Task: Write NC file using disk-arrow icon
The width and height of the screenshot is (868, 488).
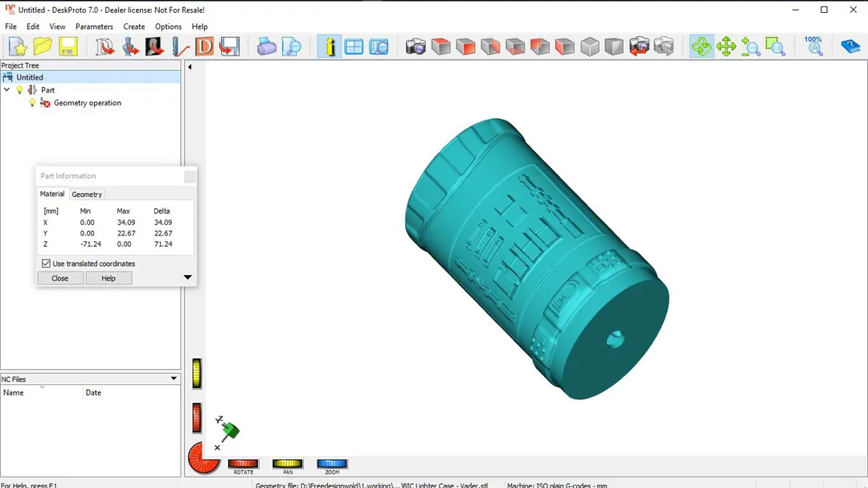Action: point(229,47)
